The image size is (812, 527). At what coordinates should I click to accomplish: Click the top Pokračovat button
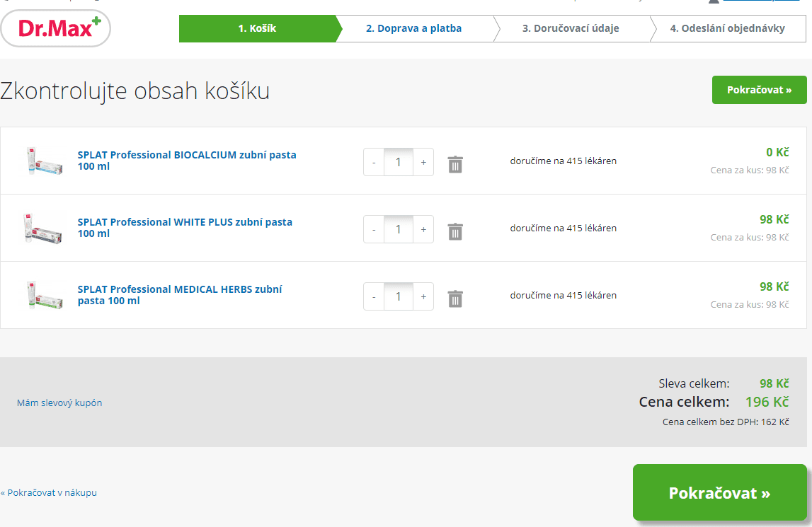point(759,90)
